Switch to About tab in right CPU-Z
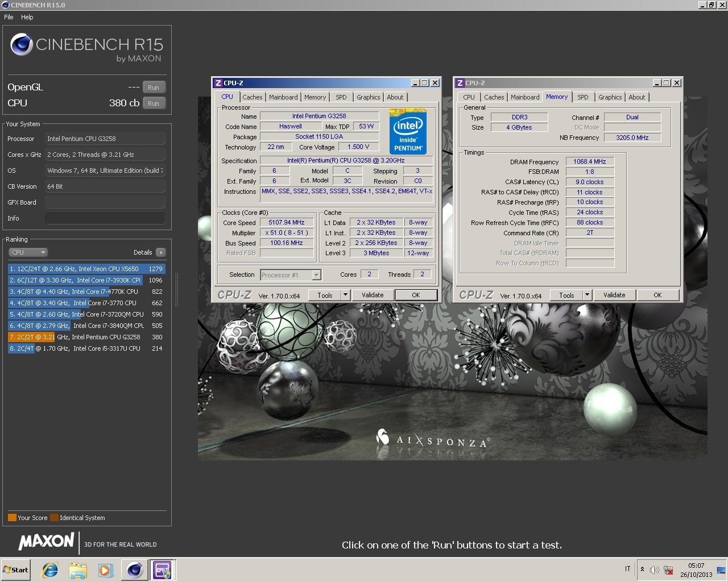The height and width of the screenshot is (582, 728). click(637, 97)
